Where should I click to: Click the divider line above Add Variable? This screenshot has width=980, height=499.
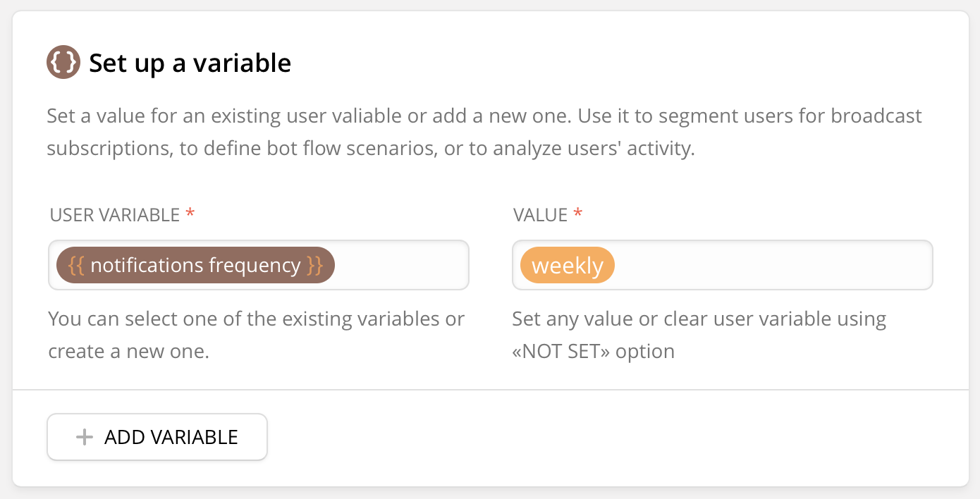(491, 390)
